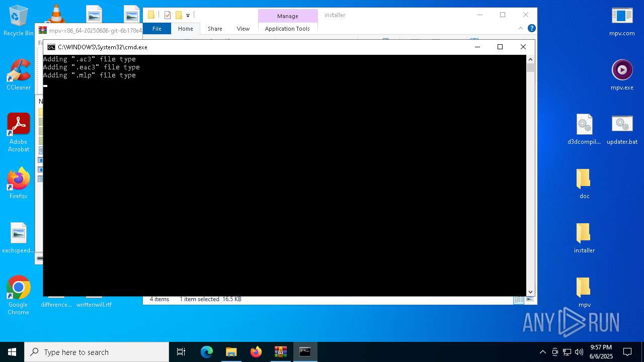The height and width of the screenshot is (362, 644).
Task: Click cmd window scroll up arrow
Action: [x=530, y=59]
